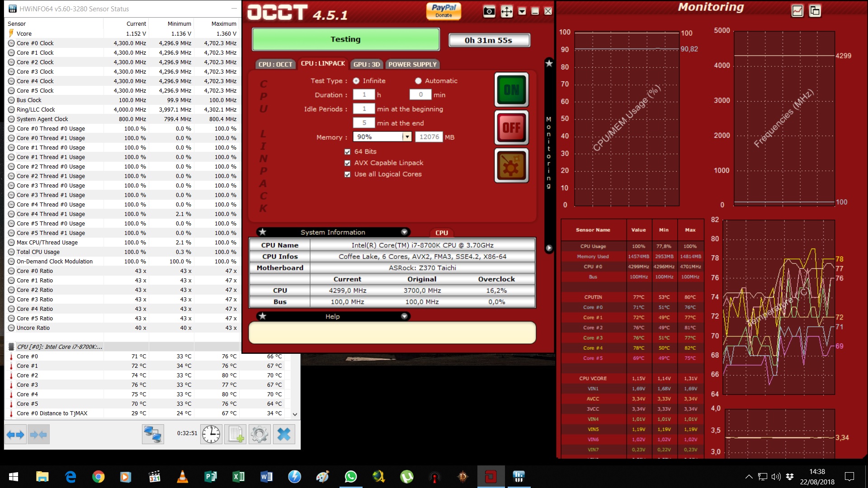Click the Memory MB value field
Viewport: 868px width, 488px height.
pyautogui.click(x=429, y=137)
